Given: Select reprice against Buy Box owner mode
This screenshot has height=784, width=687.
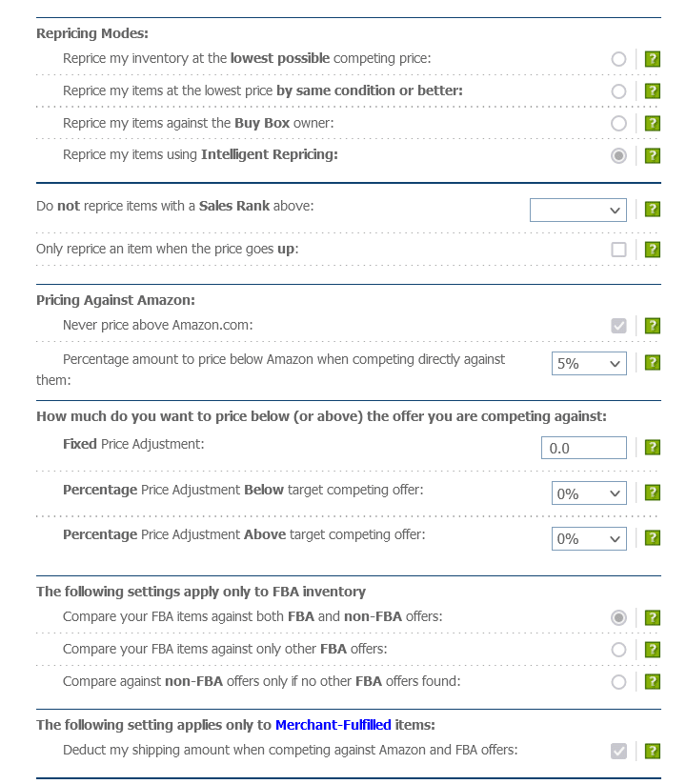Looking at the screenshot, I should pos(618,123).
